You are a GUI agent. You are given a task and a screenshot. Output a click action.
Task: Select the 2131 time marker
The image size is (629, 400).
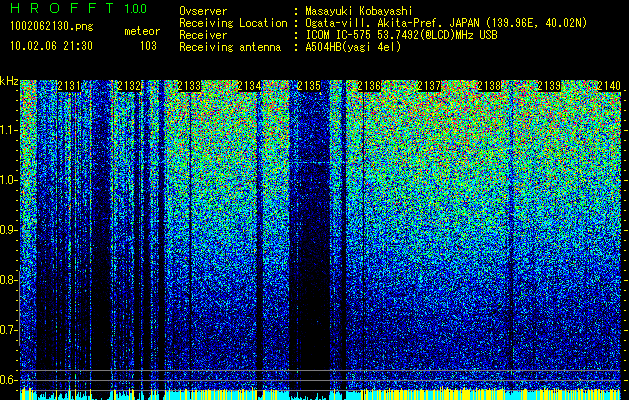point(69,86)
